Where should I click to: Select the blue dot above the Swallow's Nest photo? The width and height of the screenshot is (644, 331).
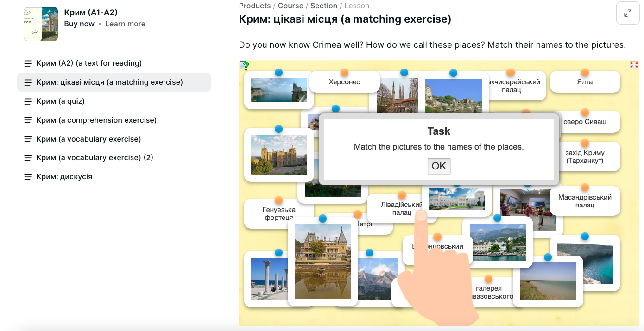[278, 73]
